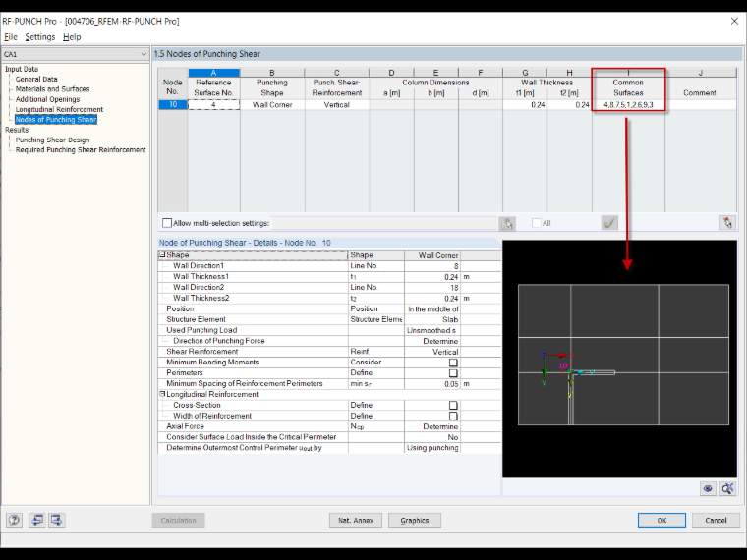Click the eye view mode icon
Viewport: 747px width, 560px height.
(708, 488)
